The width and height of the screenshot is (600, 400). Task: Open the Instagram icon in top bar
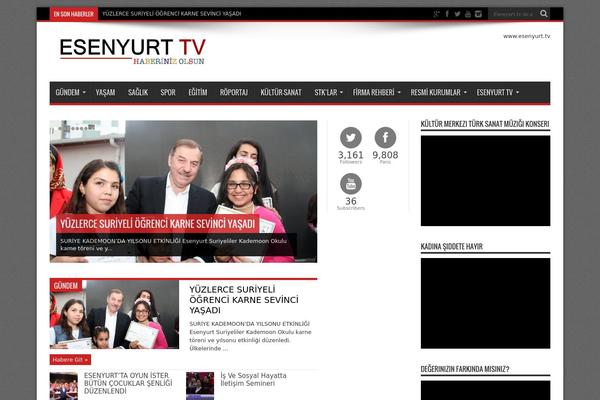click(x=478, y=14)
